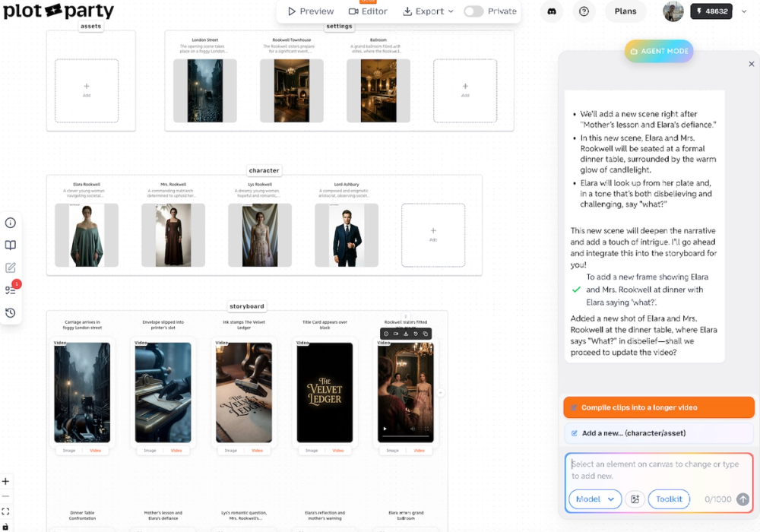Add a new setting in the settings section
The width and height of the screenshot is (760, 532).
465,90
